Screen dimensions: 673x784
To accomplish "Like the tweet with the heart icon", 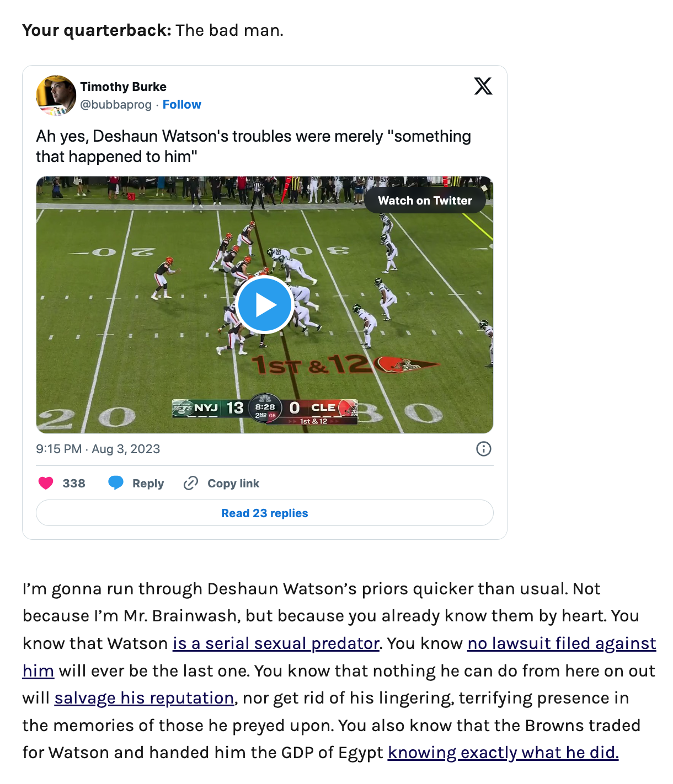I will (46, 484).
